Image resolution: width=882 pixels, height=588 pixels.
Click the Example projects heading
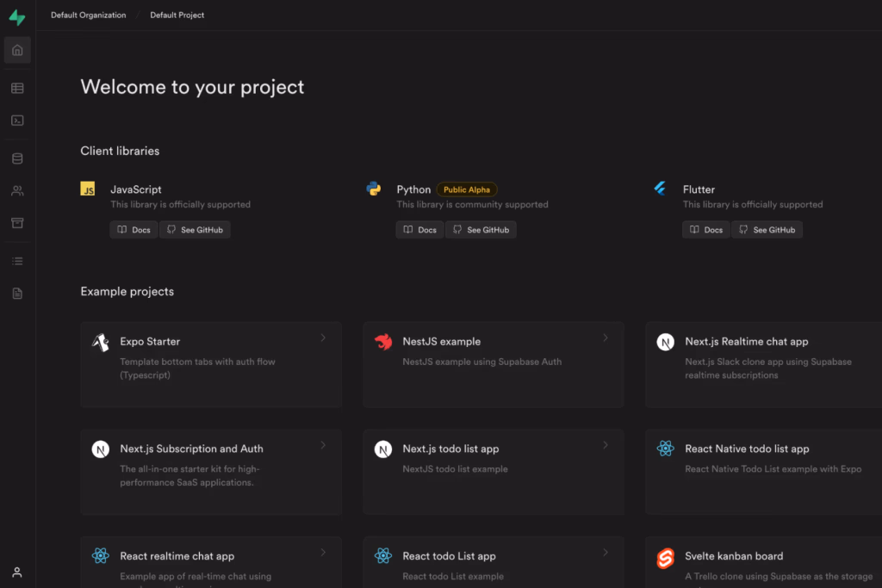[127, 292]
